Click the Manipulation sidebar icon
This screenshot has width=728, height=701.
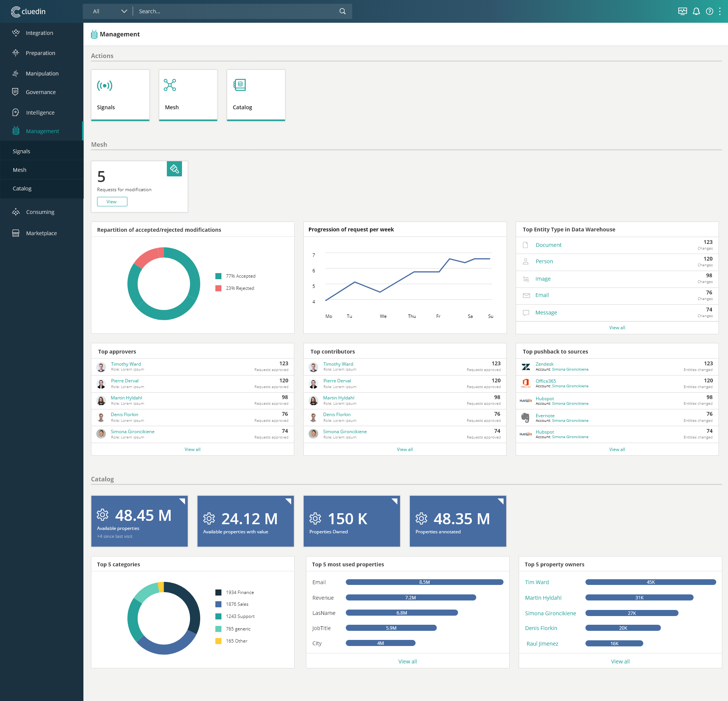click(x=16, y=73)
